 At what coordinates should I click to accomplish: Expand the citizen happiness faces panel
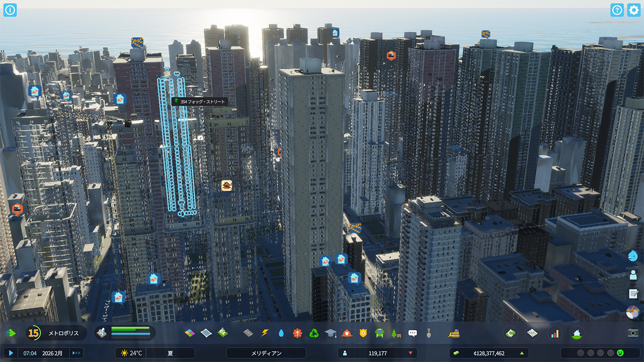(600, 353)
